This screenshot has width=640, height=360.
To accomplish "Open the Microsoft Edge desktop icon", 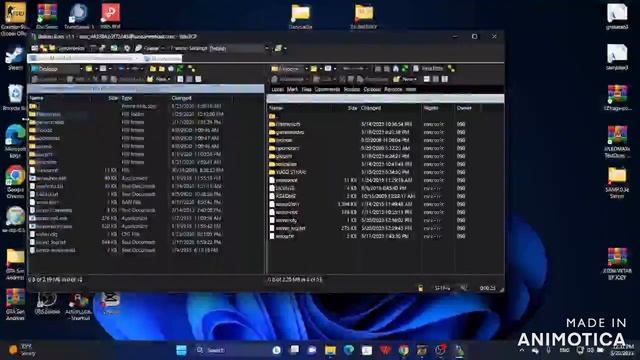I will coord(15,141).
